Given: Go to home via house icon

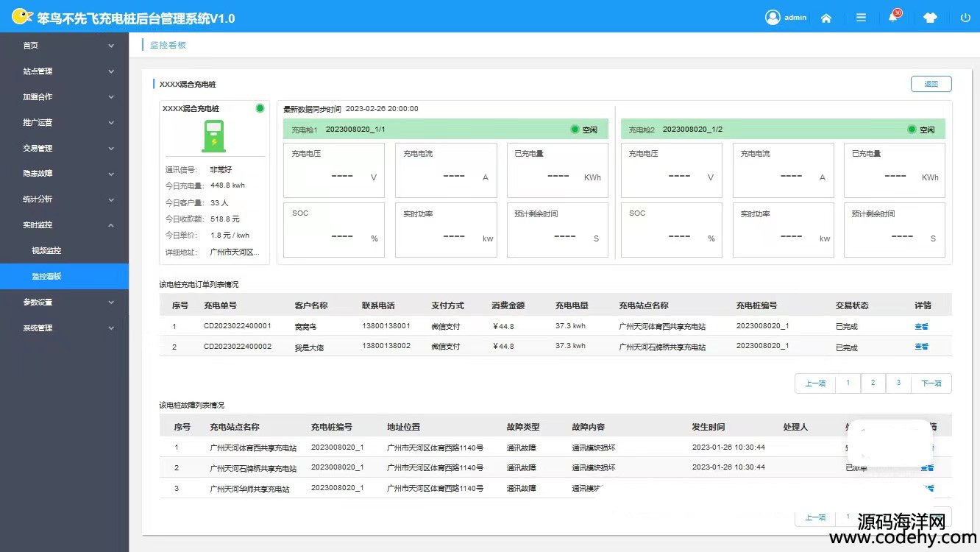Looking at the screenshot, I should (x=826, y=18).
